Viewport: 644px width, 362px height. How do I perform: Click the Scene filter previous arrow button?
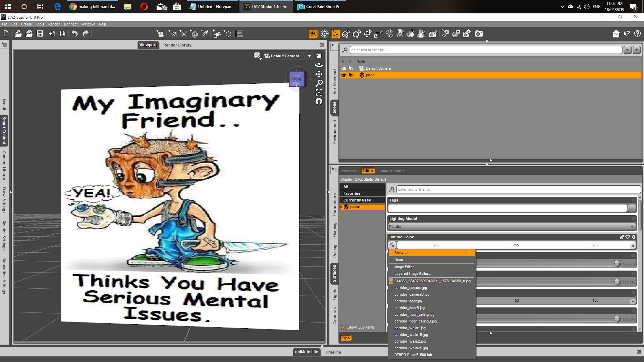627,50
